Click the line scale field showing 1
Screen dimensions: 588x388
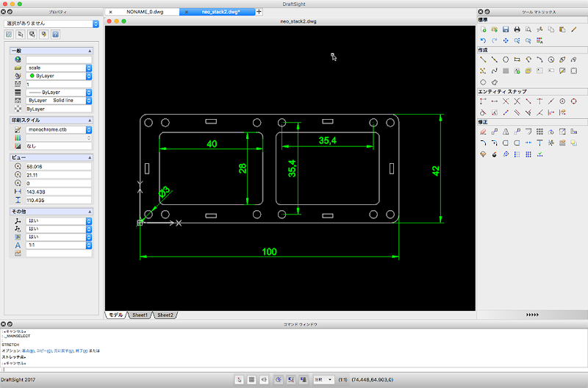coord(59,85)
